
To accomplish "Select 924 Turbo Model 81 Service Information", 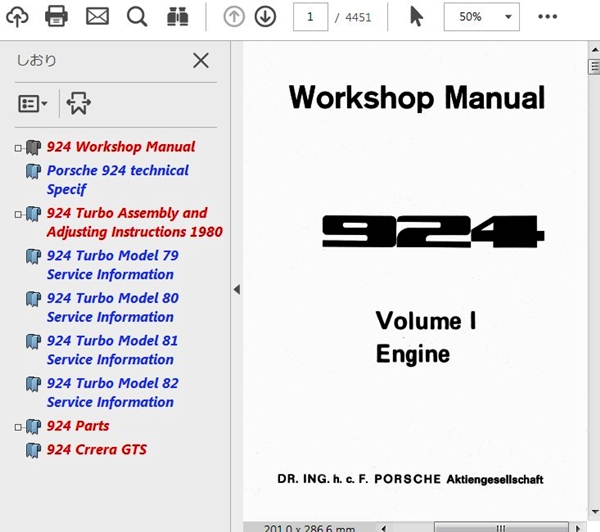I will (112, 350).
